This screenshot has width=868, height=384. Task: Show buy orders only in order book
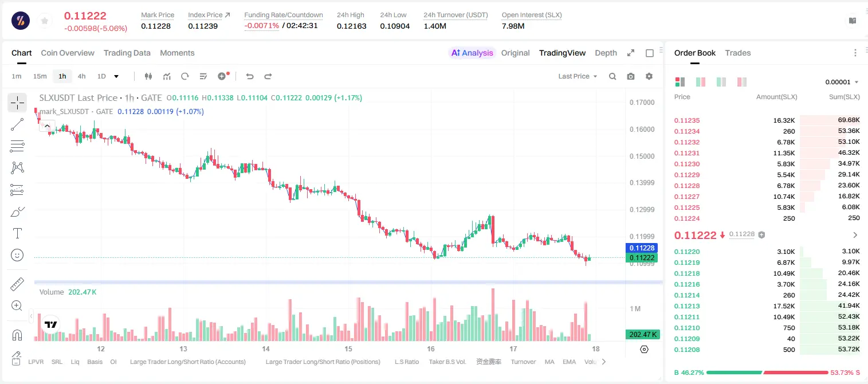721,82
